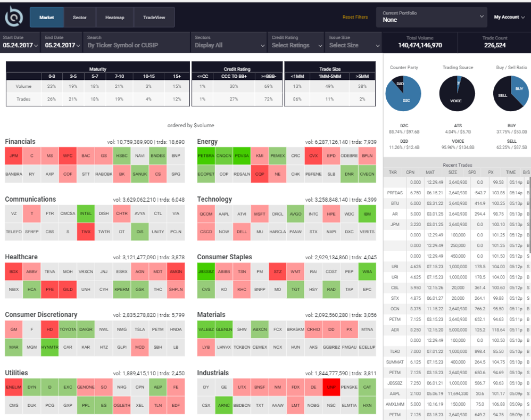This screenshot has width=531, height=420.
Task: Select the HD tile in Consumer Discretionary
Action: tap(50, 329)
